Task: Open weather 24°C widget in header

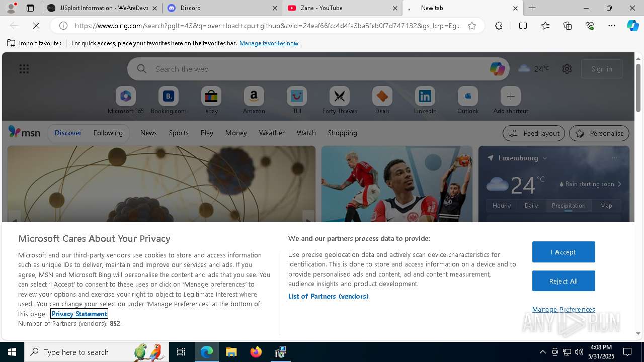Action: (x=534, y=69)
